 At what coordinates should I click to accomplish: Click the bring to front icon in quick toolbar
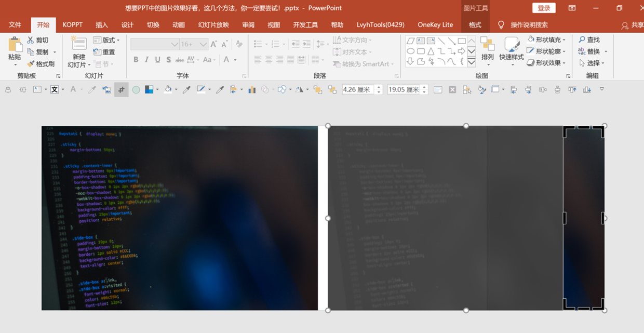318,90
